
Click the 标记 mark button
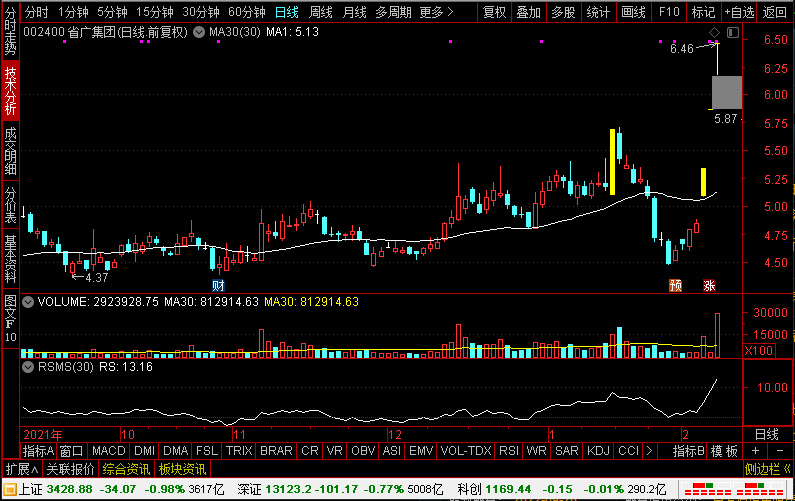[703, 12]
